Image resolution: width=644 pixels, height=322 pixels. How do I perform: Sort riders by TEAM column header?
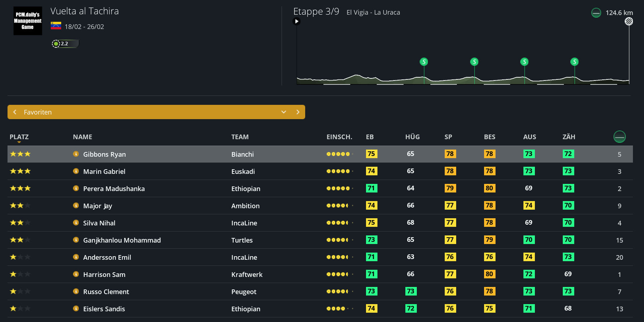click(x=240, y=137)
